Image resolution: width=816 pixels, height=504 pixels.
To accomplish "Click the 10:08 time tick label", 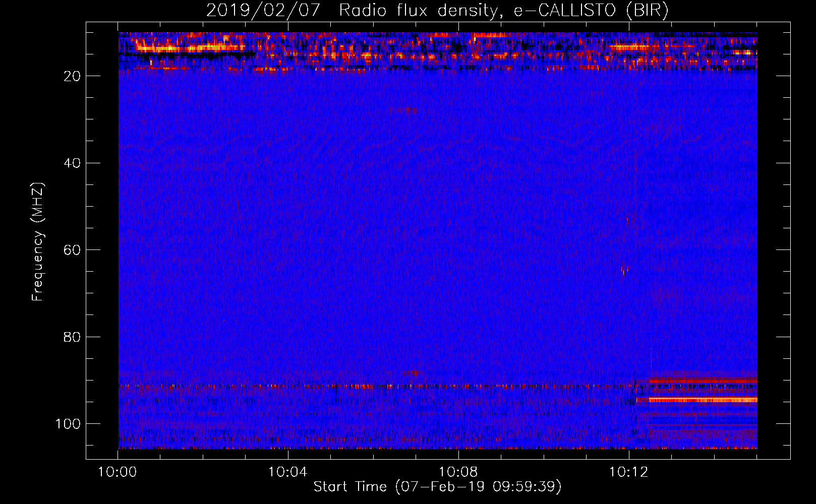I will tap(458, 472).
